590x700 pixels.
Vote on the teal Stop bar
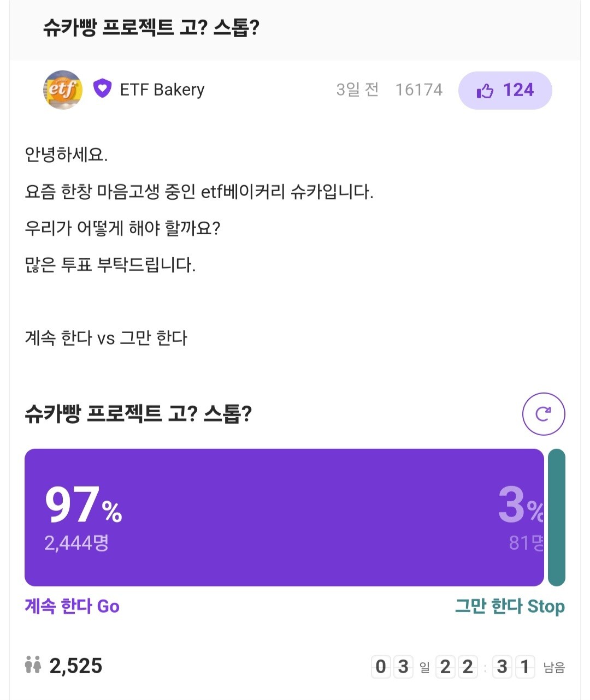[x=556, y=517]
